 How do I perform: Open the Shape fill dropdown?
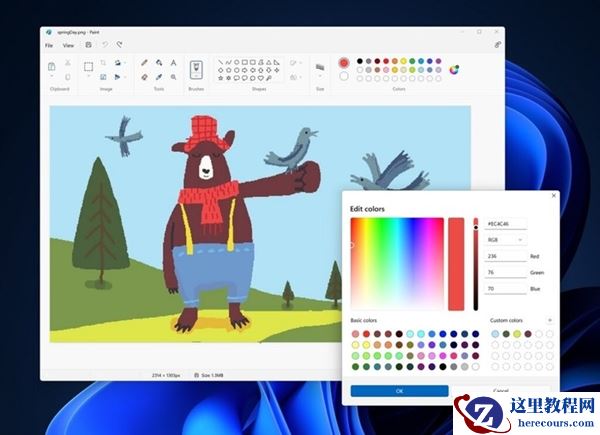point(300,77)
